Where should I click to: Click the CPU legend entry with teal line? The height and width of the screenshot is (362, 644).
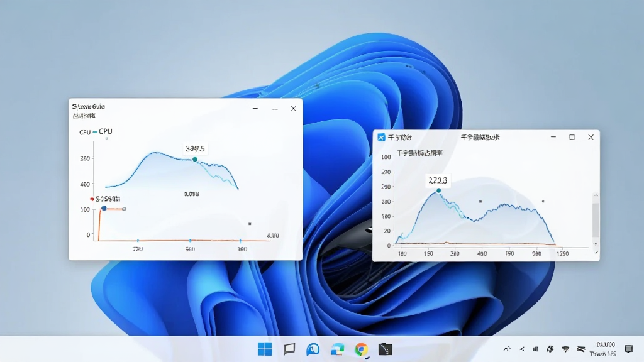[x=103, y=131]
